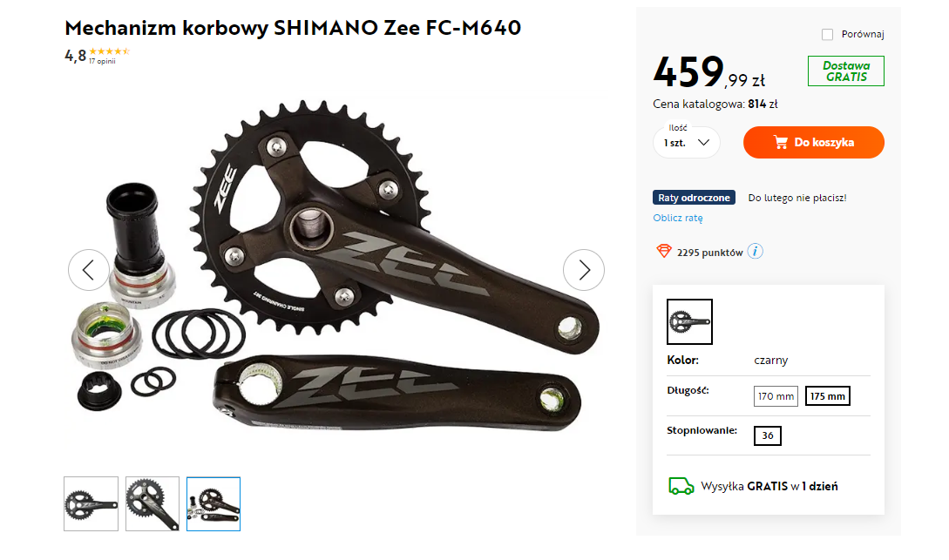Click the next image arrow
Image resolution: width=949 pixels, height=560 pixels.
pos(584,270)
